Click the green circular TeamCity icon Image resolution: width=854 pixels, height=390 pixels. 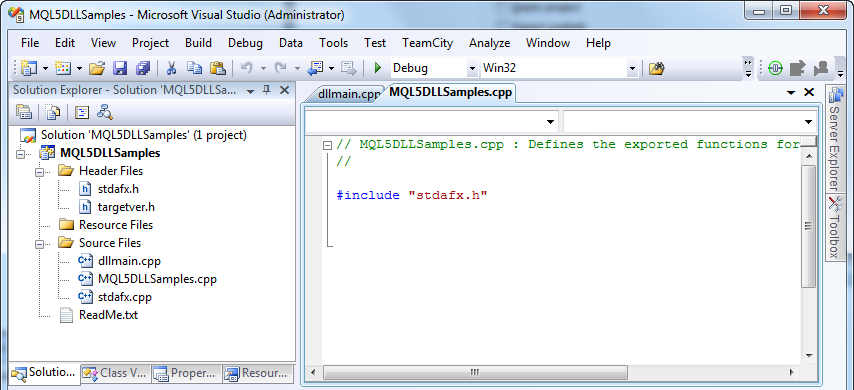(x=775, y=68)
